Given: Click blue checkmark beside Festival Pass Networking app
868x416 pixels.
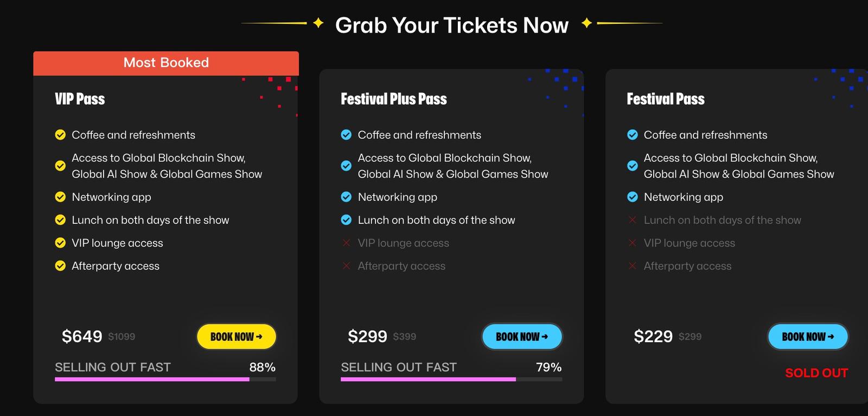Looking at the screenshot, I should [632, 197].
